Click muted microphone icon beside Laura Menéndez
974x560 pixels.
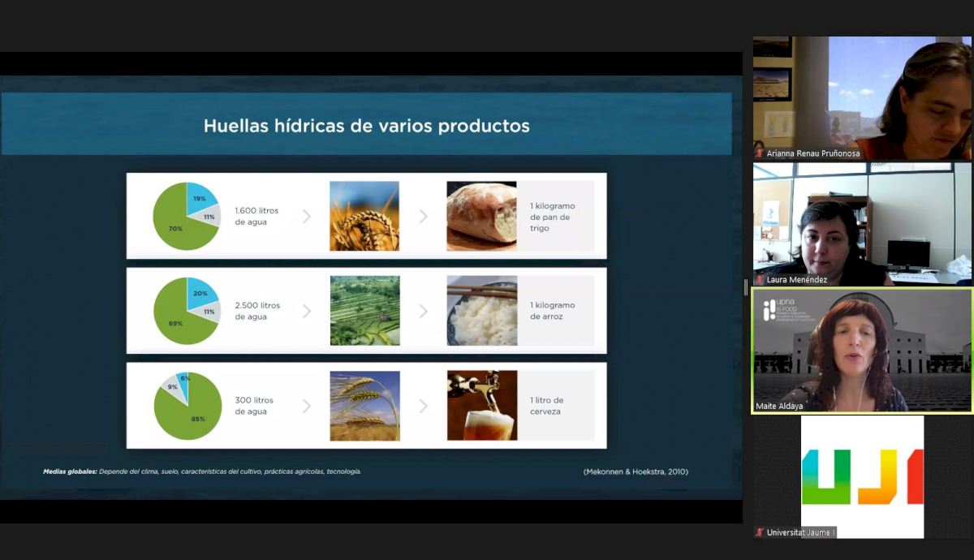[x=760, y=279]
